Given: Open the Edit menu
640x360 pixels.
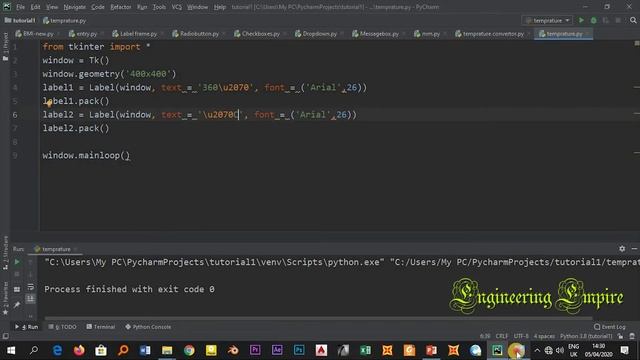Looking at the screenshot, I should [36, 7].
